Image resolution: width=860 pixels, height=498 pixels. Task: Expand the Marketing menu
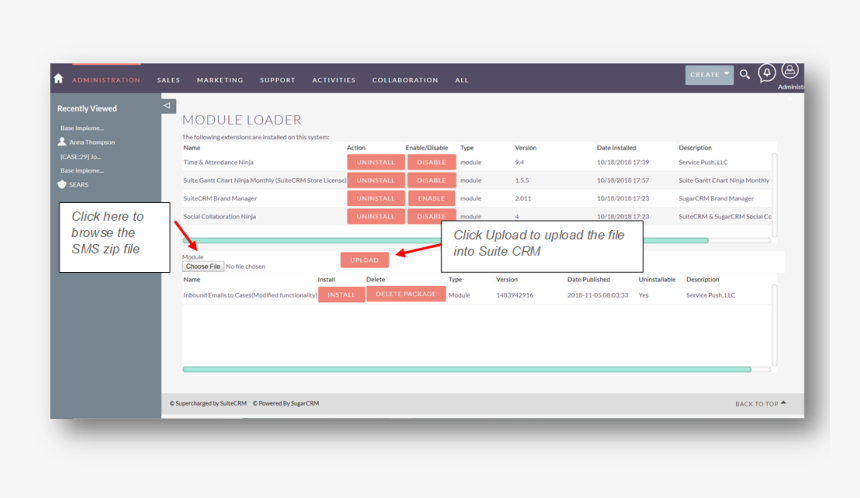(x=220, y=80)
